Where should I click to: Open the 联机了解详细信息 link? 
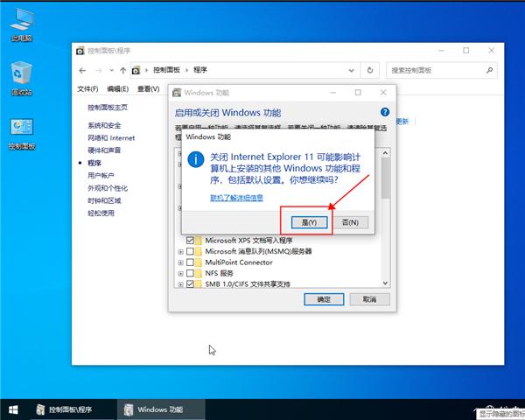click(x=236, y=198)
